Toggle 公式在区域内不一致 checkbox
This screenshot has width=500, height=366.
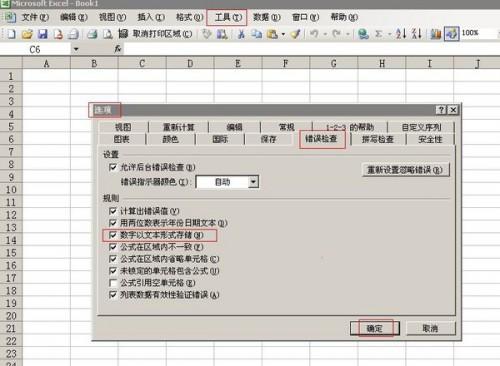pos(113,247)
